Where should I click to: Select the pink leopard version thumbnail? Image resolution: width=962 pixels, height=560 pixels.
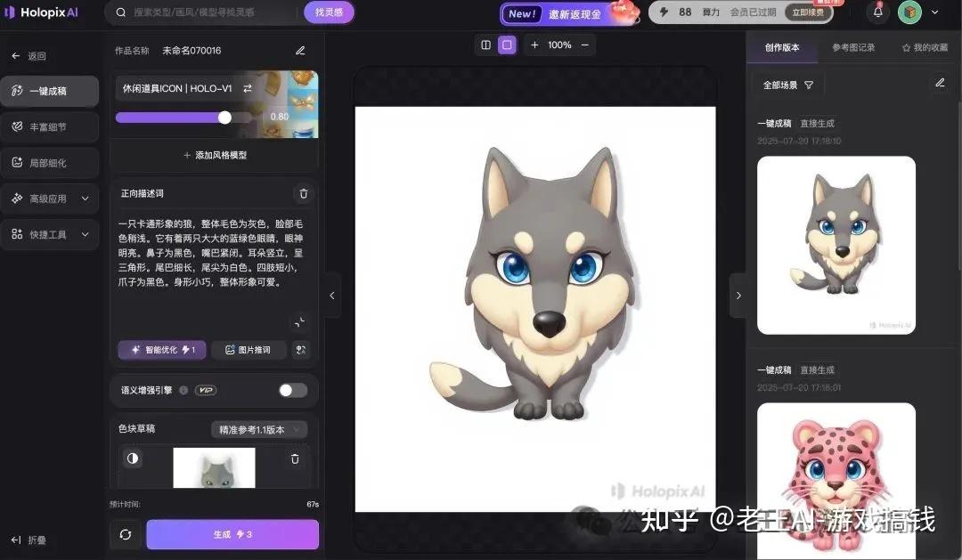pyautogui.click(x=836, y=481)
